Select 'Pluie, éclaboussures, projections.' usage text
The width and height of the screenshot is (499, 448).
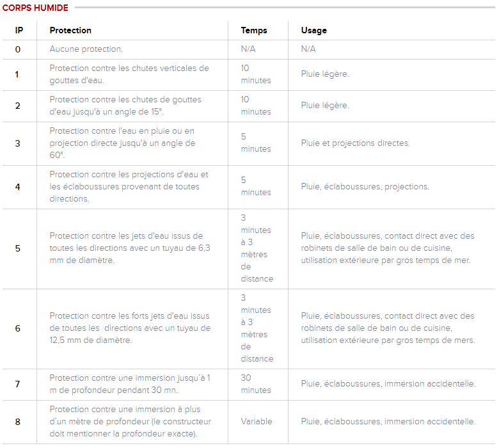click(365, 186)
